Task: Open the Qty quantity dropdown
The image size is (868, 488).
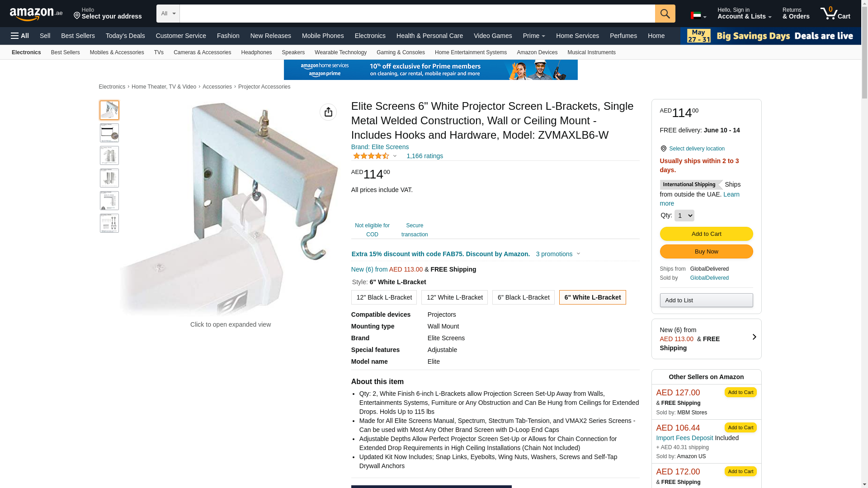Action: 684,216
